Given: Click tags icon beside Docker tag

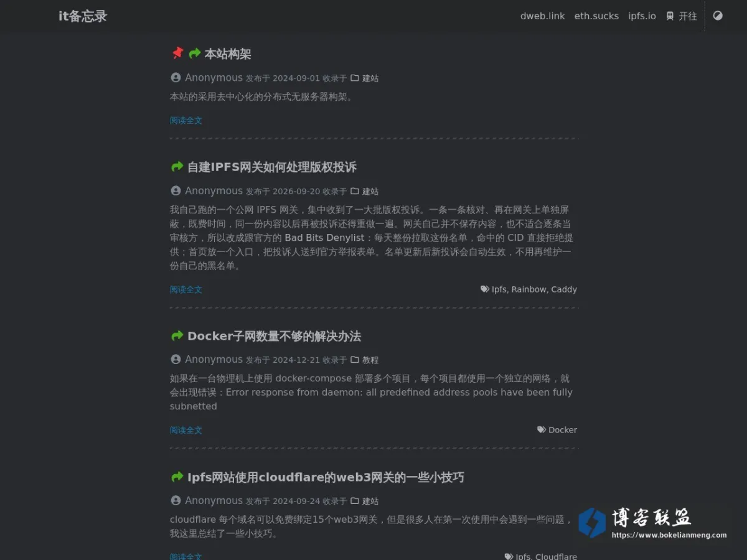Looking at the screenshot, I should 542,430.
